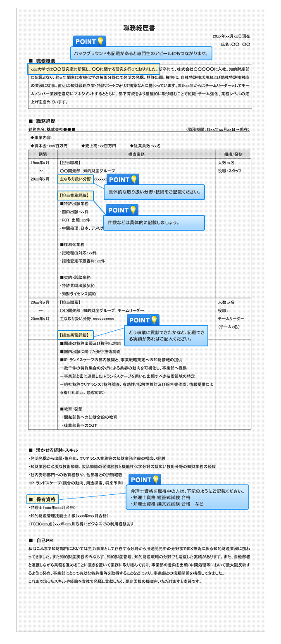Click 【担当業務詳細】 highlight in the チームリーダー period
The width and height of the screenshot is (281, 644).
pos(75,335)
